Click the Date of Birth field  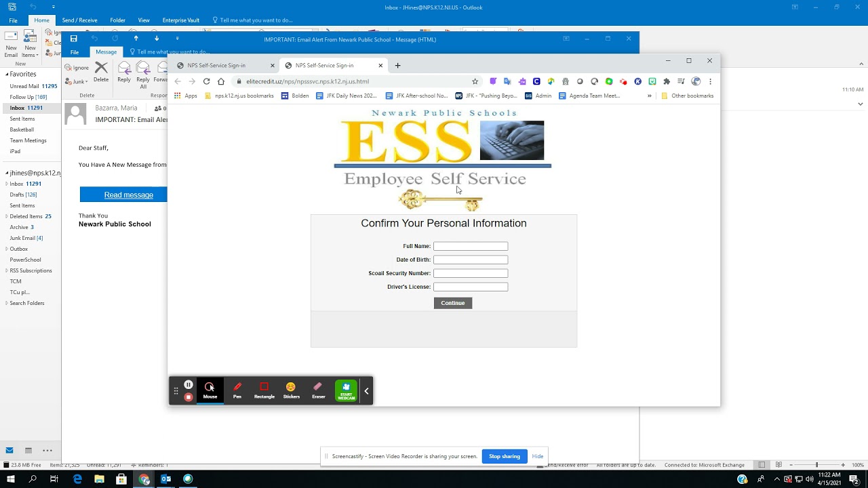[471, 260]
